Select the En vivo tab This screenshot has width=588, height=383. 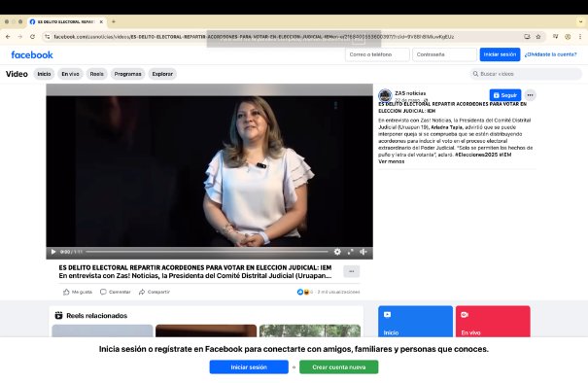[x=70, y=74]
